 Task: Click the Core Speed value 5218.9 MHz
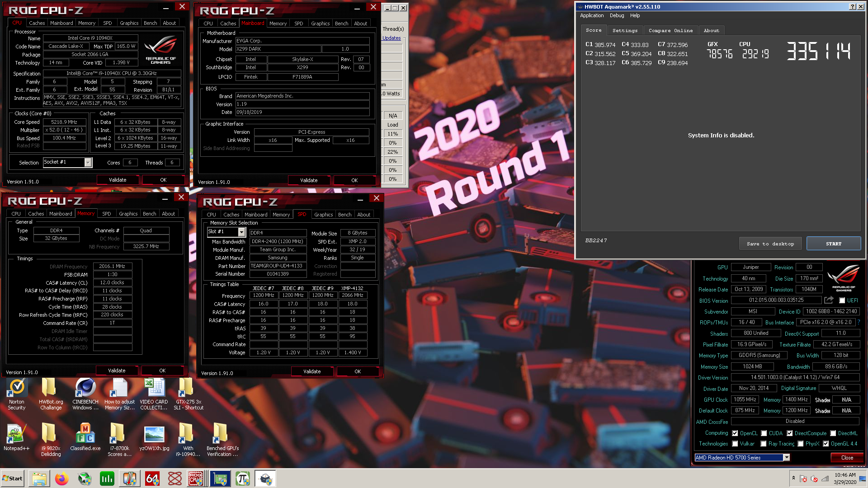click(64, 122)
